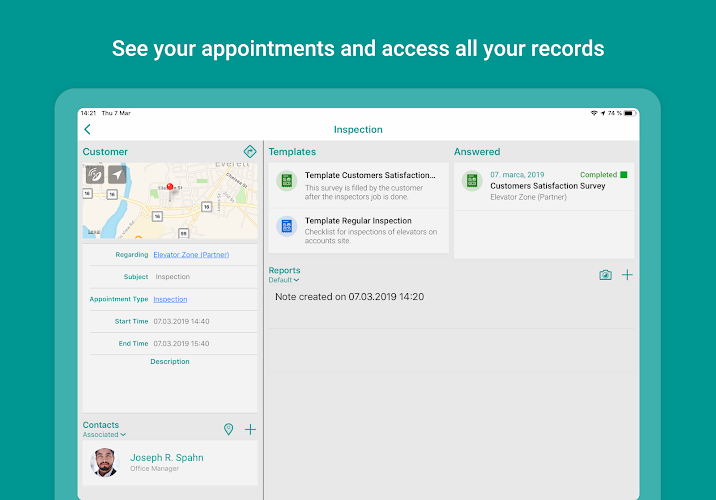
Task: Tap the battery indicator in status bar
Action: [x=630, y=113]
